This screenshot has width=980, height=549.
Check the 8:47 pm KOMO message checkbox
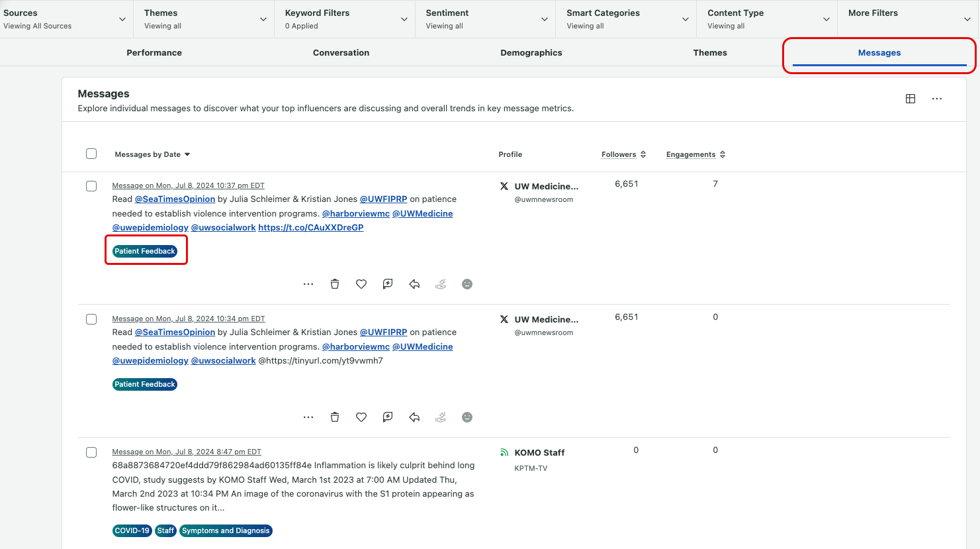coord(91,452)
